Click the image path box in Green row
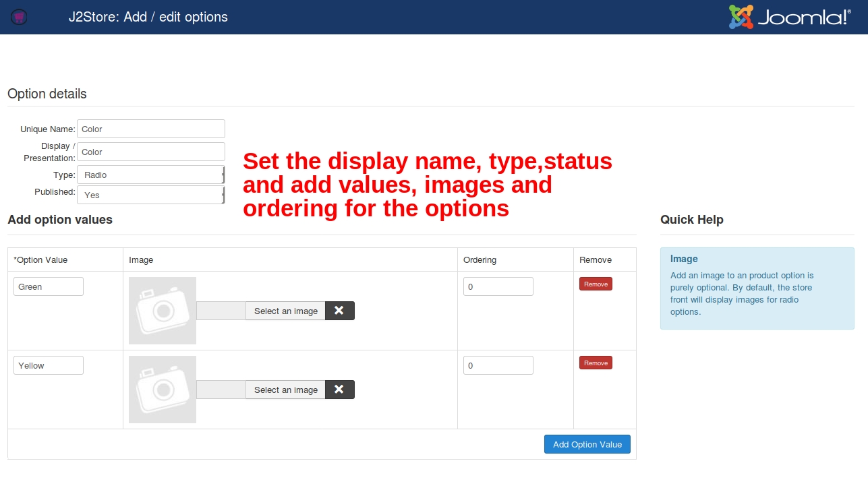This screenshot has width=868, height=494. click(221, 311)
